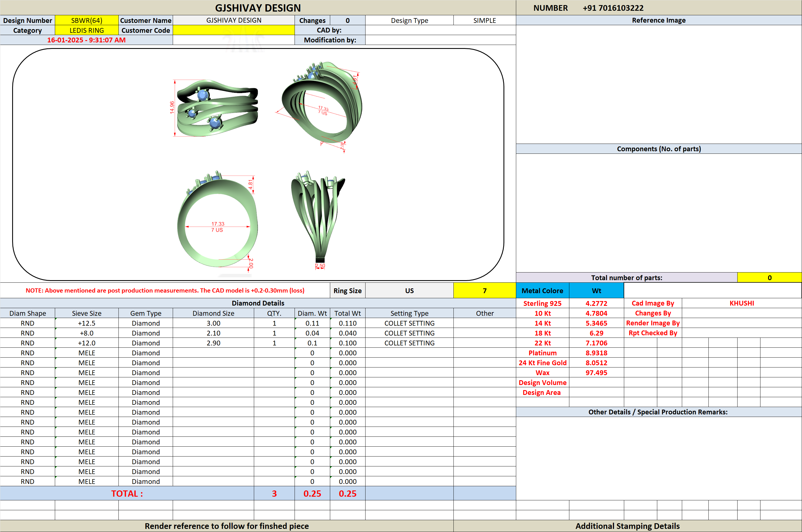The height and width of the screenshot is (532, 802).
Task: Select the 22 Kt weight 7.1706
Action: 596,343
